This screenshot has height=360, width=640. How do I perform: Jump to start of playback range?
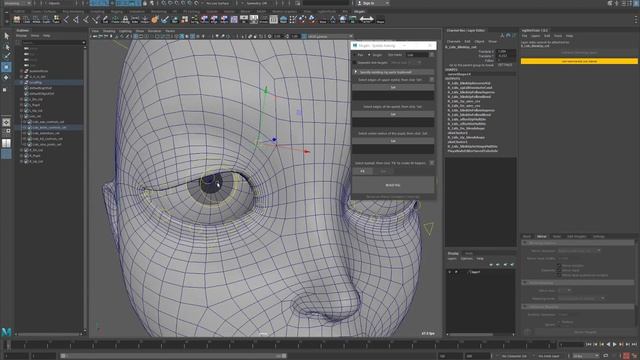pyautogui.click(x=589, y=345)
